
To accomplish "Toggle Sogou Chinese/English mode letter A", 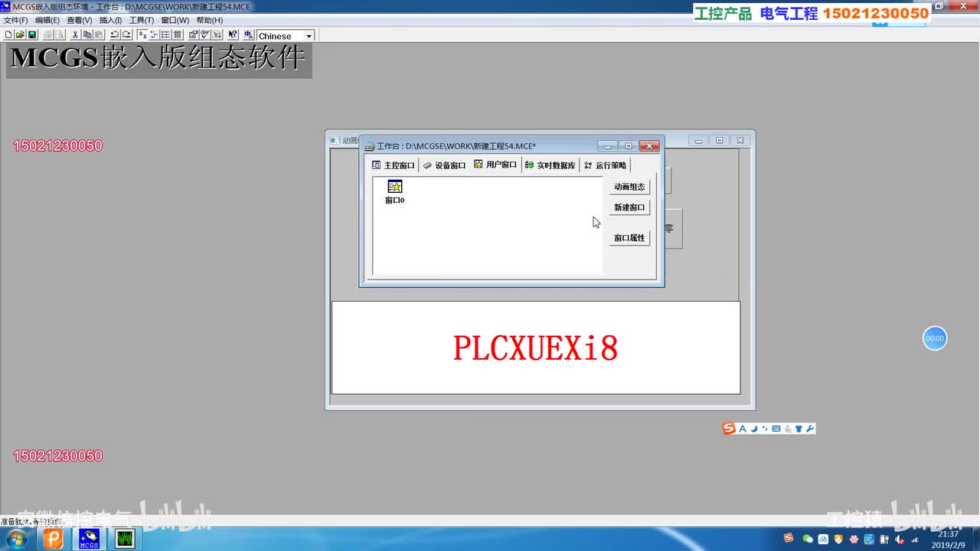I will tap(743, 429).
